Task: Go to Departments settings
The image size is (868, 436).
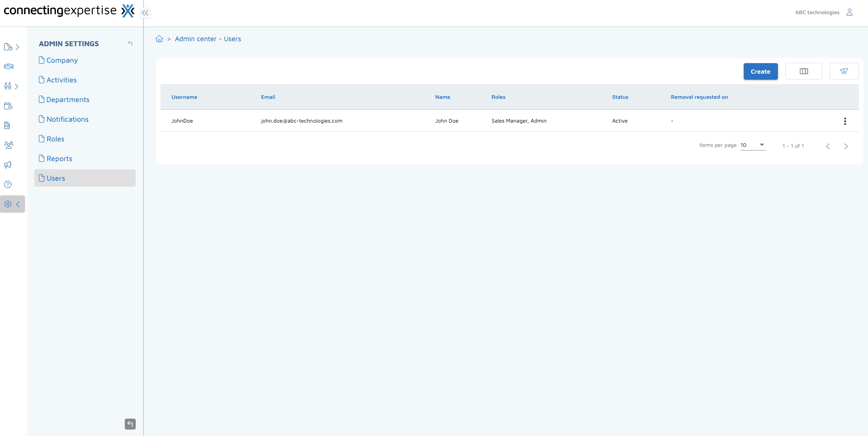Action: [x=68, y=99]
